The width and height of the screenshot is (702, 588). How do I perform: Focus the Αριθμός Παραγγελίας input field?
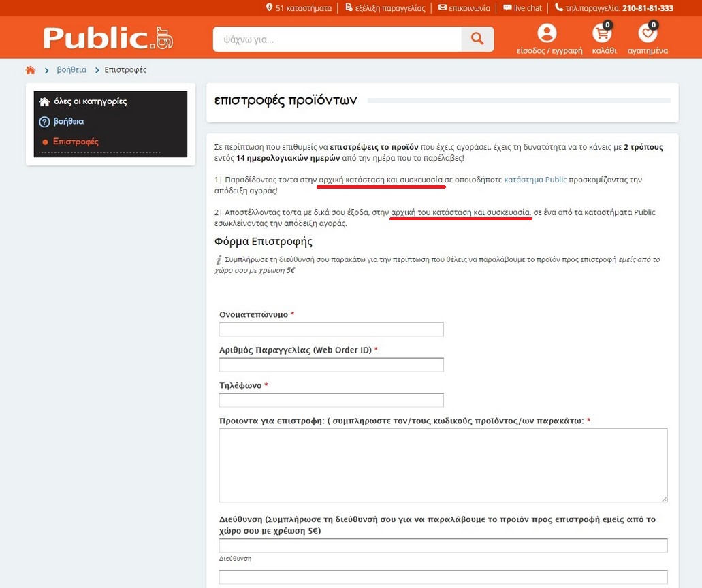click(x=332, y=365)
